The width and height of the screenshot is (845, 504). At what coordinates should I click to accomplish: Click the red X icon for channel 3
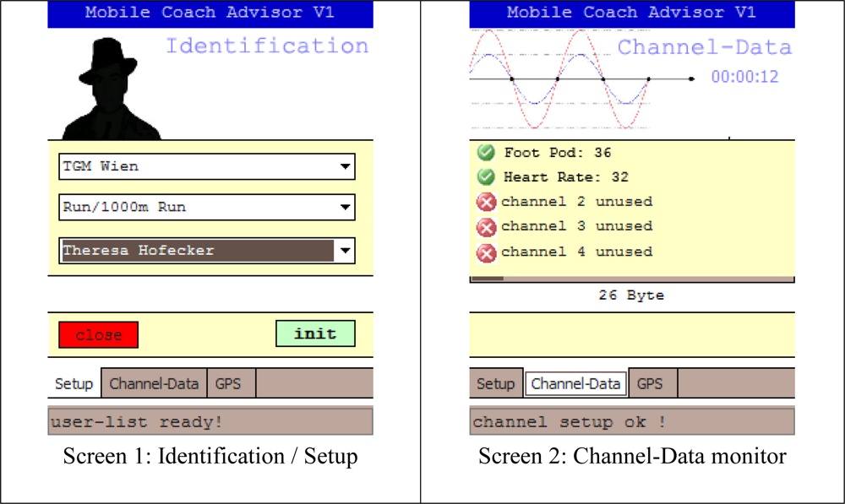(x=486, y=226)
